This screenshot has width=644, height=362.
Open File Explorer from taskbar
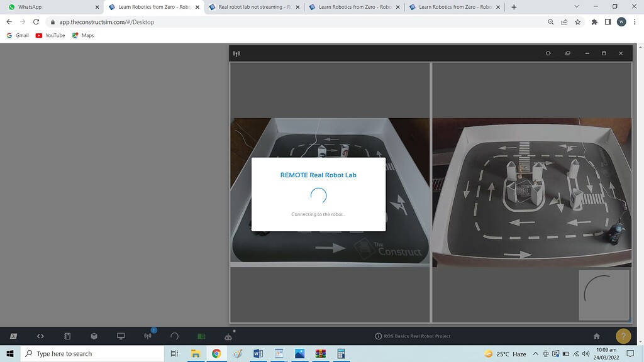196,353
